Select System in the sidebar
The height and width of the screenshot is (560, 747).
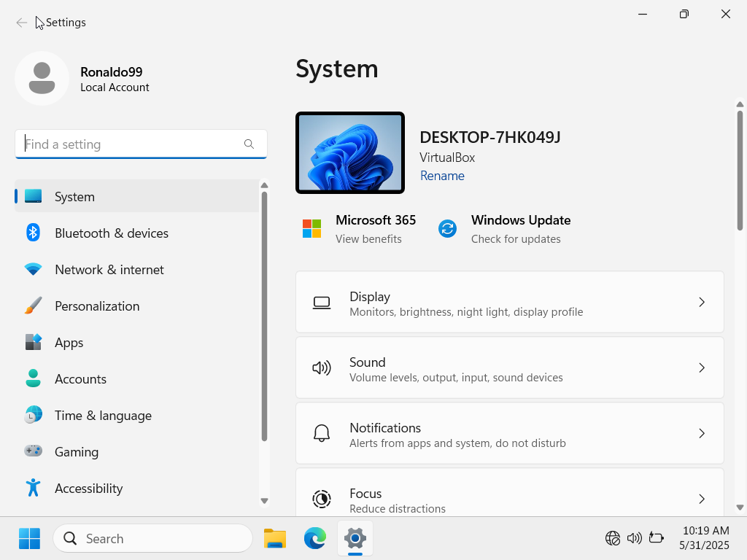[136, 196]
